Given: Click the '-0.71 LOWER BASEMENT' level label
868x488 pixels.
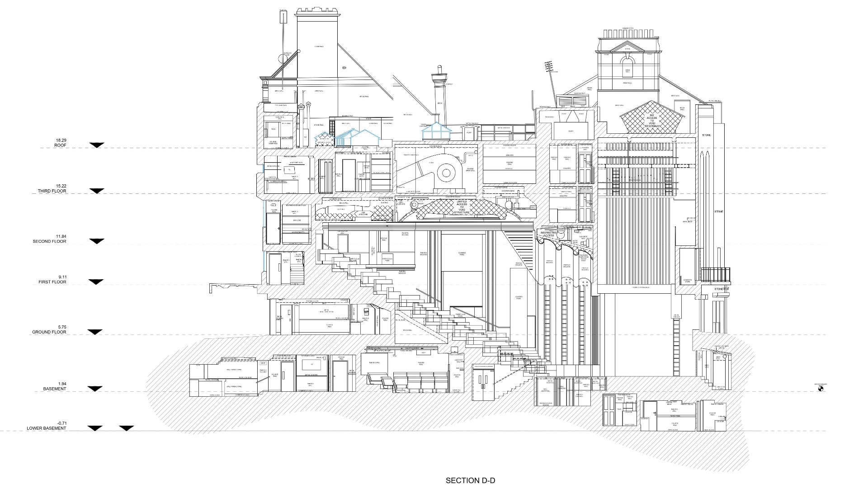Looking at the screenshot, I should [47, 426].
